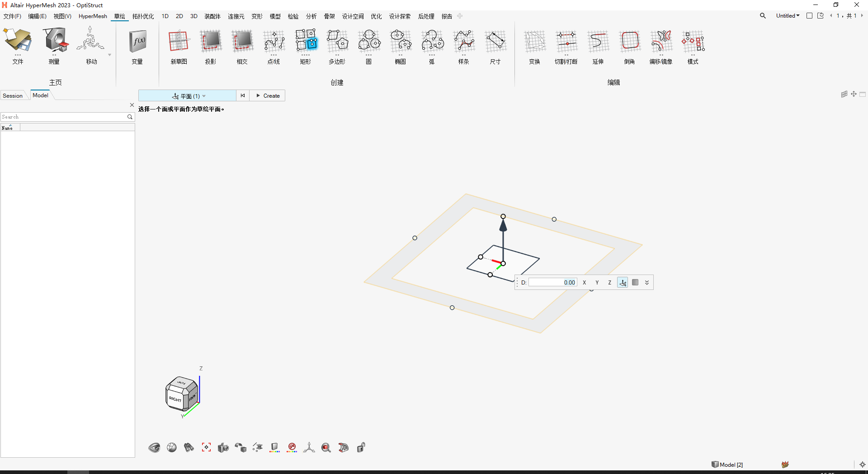Image resolution: width=868 pixels, height=474 pixels.
Task: Toggle entity visibility with the eye icon
Action: 154,447
